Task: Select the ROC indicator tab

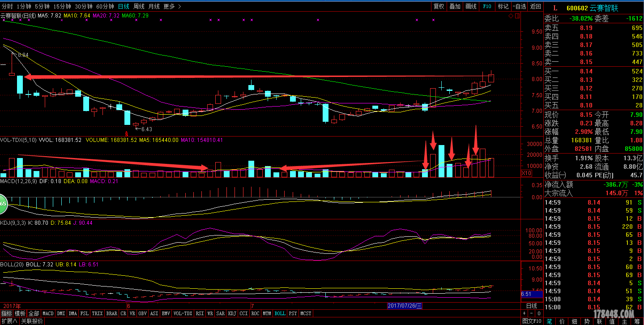Action: pyautogui.click(x=255, y=313)
